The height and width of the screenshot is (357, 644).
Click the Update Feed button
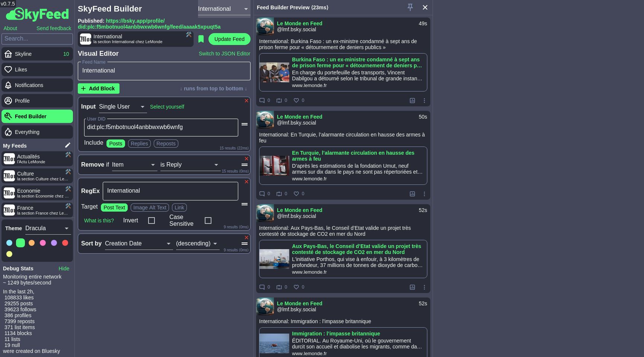[x=229, y=39]
